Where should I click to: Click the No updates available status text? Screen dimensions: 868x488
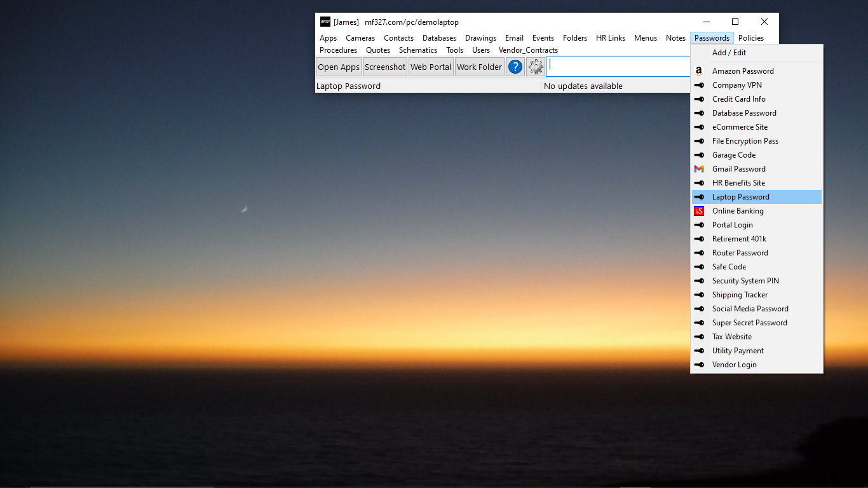coord(583,85)
